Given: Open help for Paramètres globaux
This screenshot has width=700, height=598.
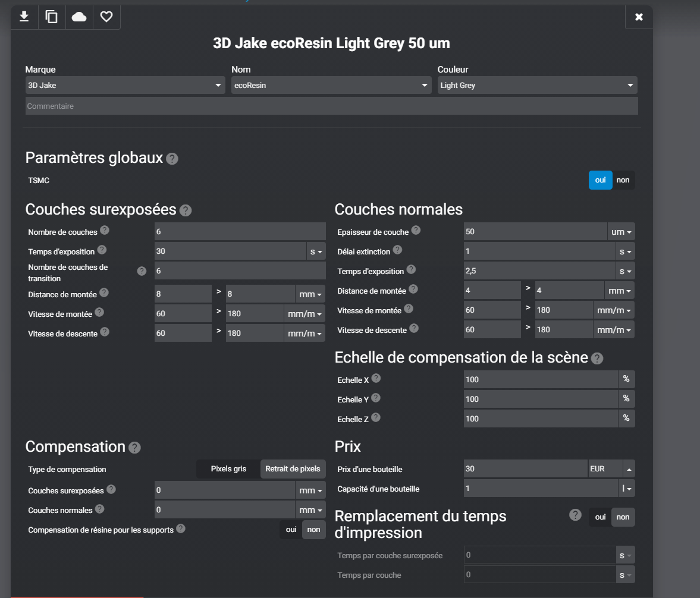Looking at the screenshot, I should point(172,159).
